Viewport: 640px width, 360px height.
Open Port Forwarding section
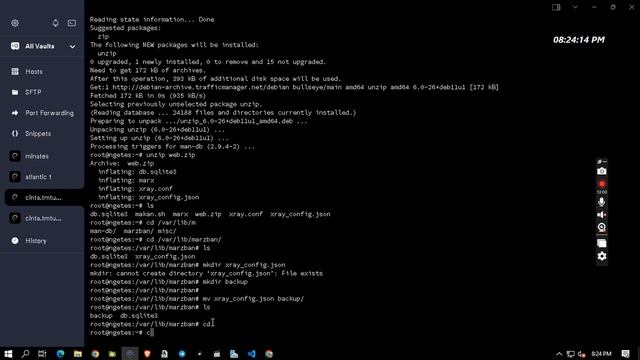coord(49,113)
